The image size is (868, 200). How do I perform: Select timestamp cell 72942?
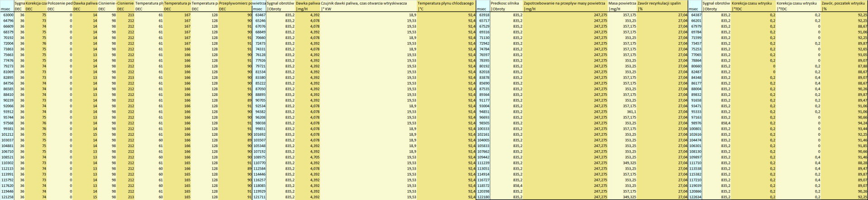click(483, 43)
